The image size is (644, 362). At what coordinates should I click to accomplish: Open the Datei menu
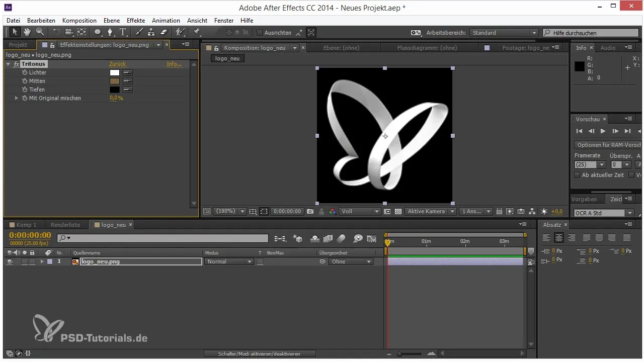pos(14,21)
